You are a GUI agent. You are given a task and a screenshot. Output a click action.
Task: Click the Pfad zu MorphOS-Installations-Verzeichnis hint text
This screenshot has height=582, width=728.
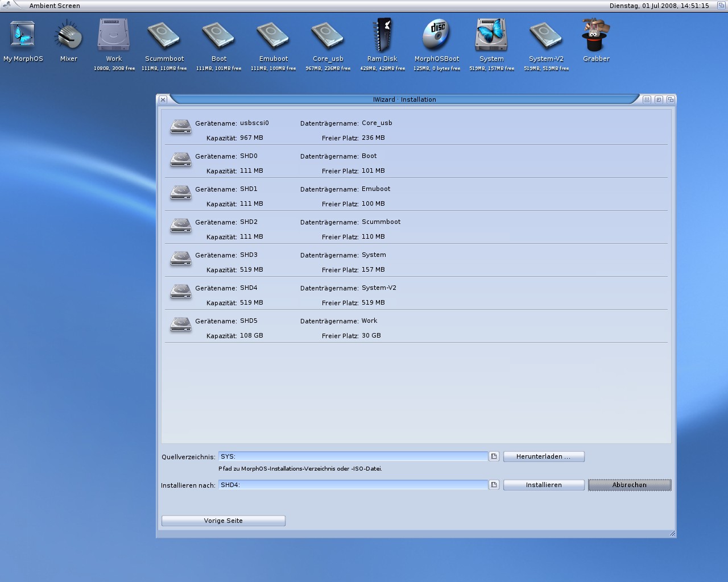coord(300,469)
